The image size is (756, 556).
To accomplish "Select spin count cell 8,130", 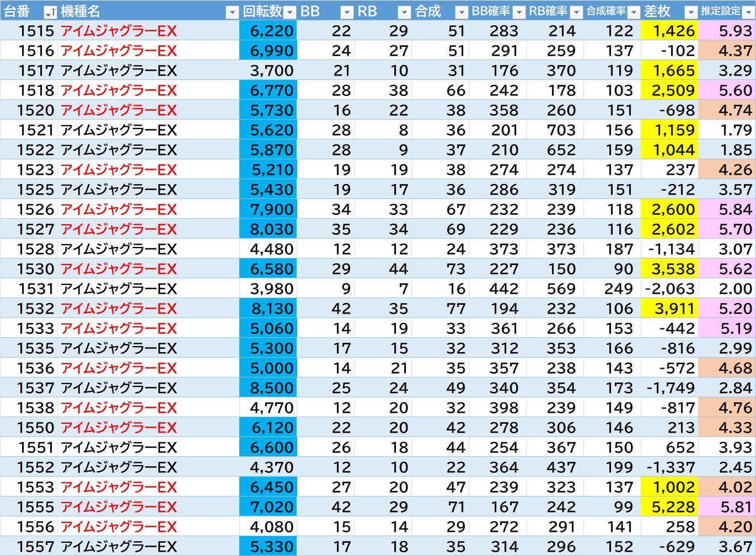I will coord(268,309).
